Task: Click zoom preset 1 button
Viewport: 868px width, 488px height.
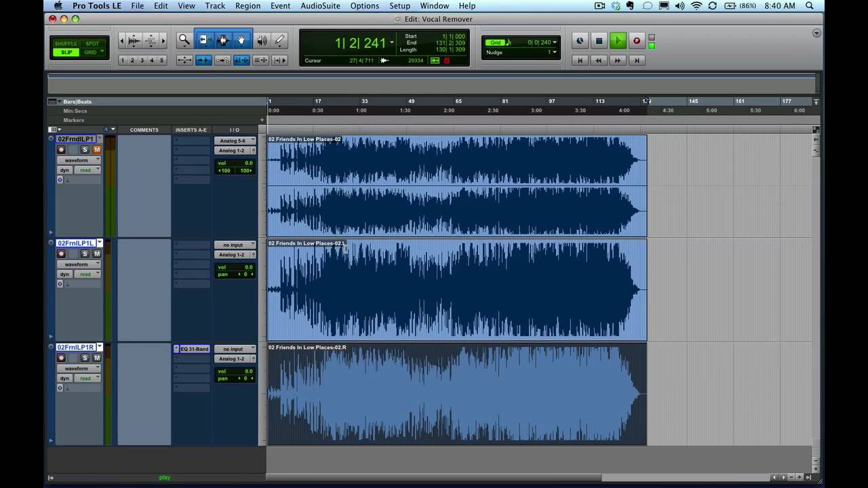Action: tap(123, 60)
